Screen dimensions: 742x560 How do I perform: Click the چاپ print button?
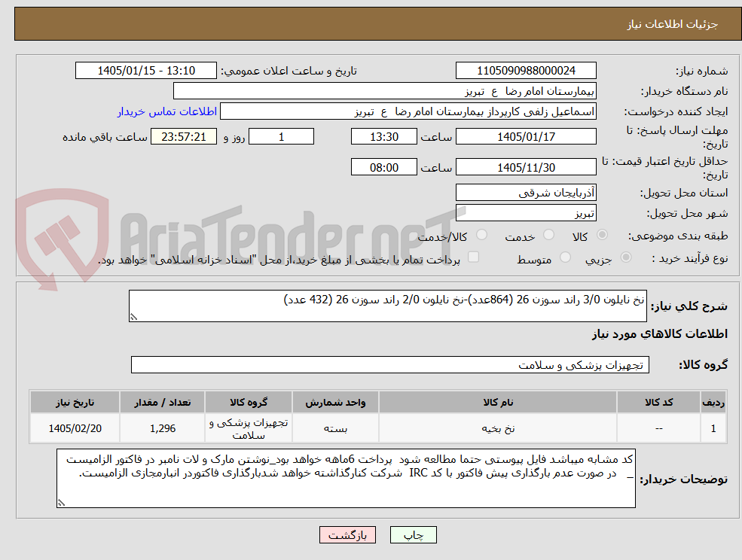413,535
